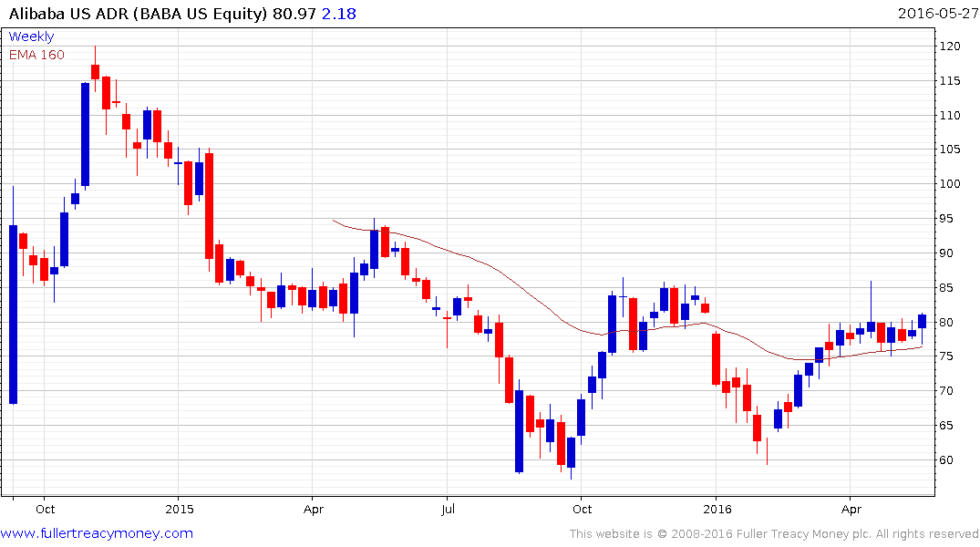Click the first Oct time axis label
980x547 pixels.
[45, 509]
